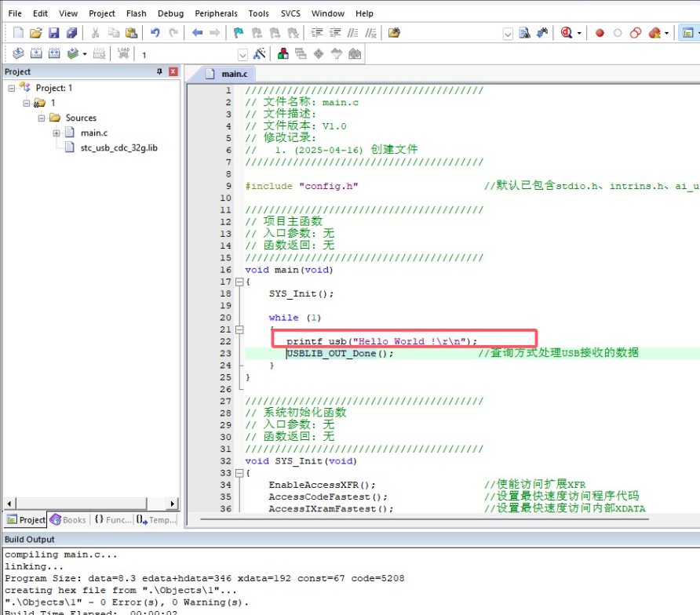Unindent the selected lines
The image size is (700, 615).
[x=335, y=33]
